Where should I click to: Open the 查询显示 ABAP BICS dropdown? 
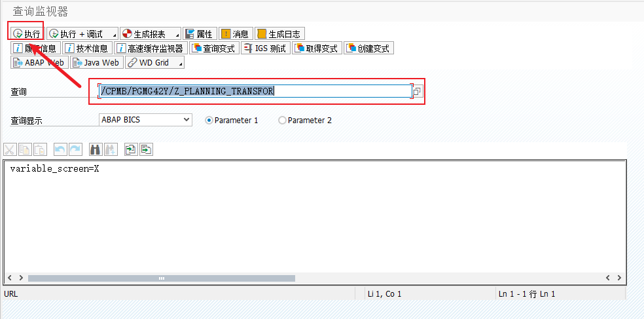145,120
